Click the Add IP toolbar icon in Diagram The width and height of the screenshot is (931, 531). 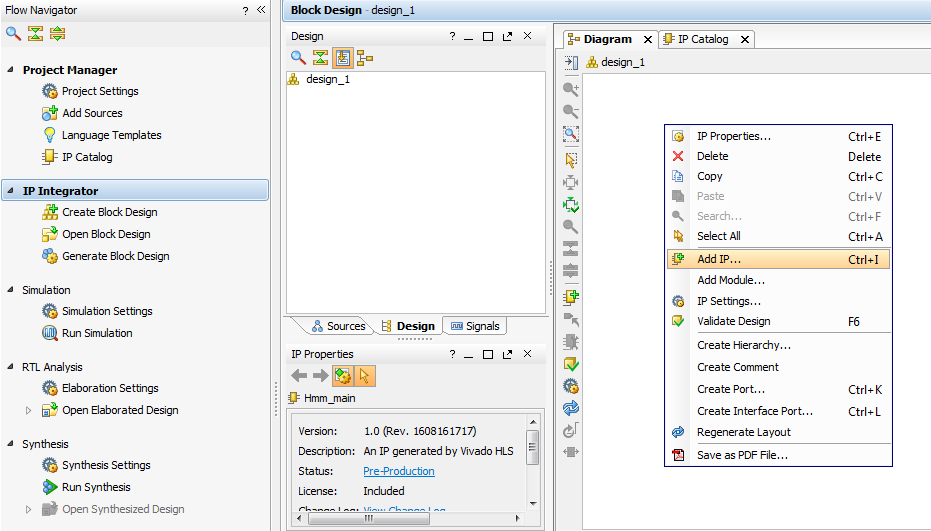[x=571, y=296]
